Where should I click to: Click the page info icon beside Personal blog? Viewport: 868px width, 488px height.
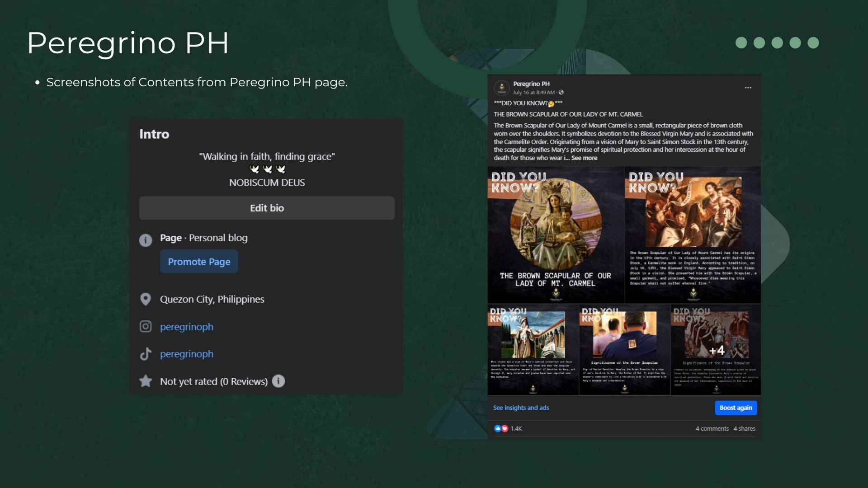point(146,240)
